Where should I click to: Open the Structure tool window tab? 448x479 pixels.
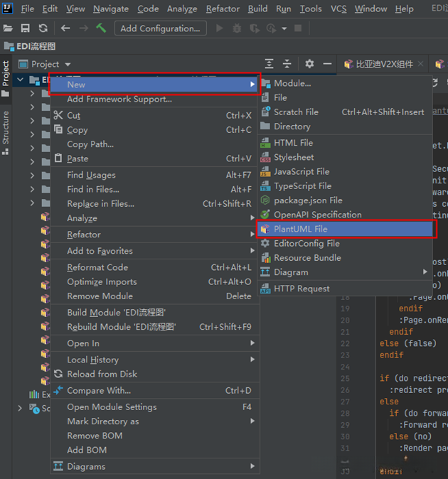point(6,128)
